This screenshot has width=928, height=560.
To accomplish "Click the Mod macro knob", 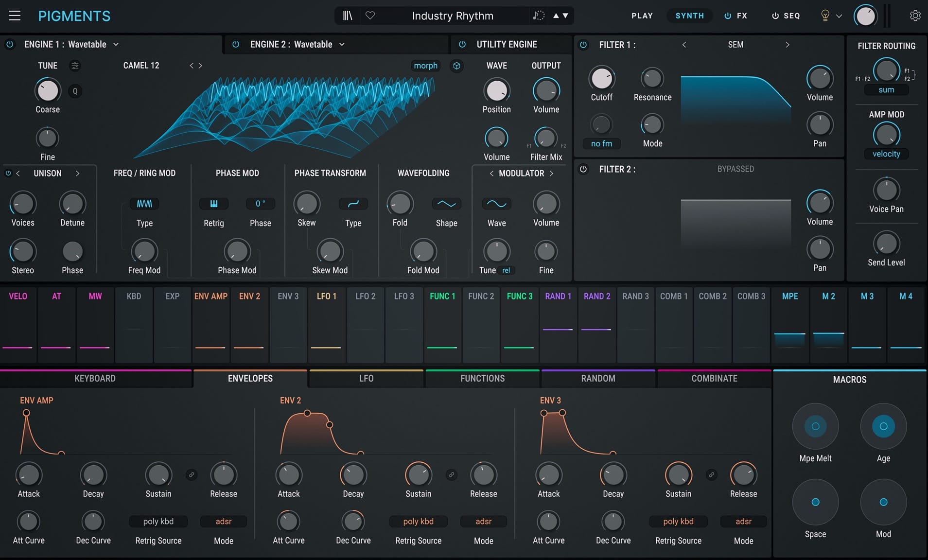I will tap(883, 502).
